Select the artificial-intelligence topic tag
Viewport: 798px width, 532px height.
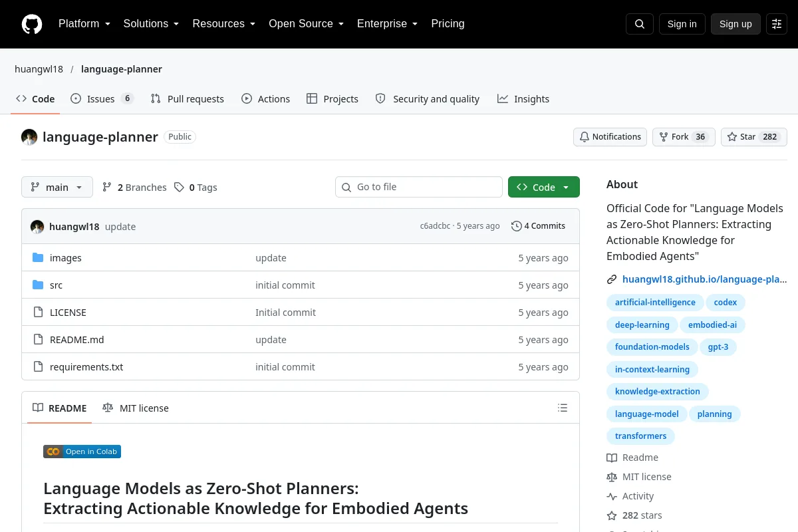[x=655, y=303]
